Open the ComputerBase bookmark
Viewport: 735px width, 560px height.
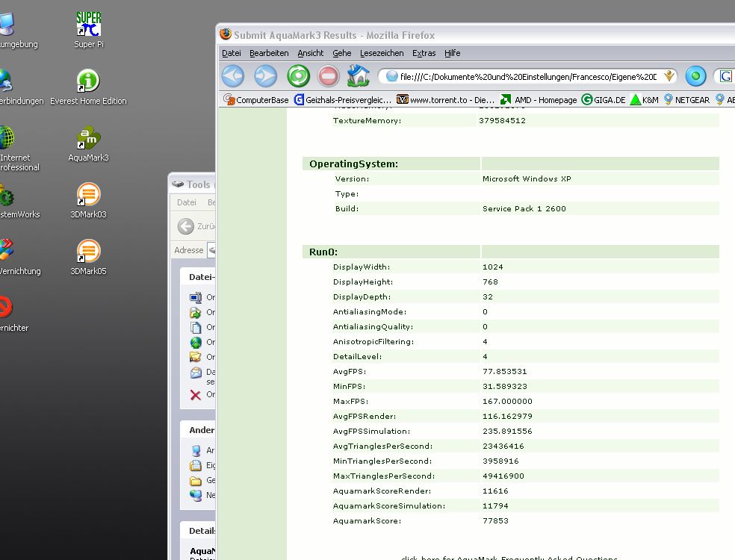pos(256,100)
